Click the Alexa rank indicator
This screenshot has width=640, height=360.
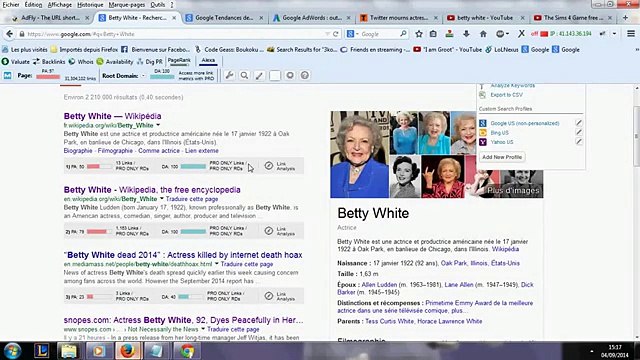point(208,61)
